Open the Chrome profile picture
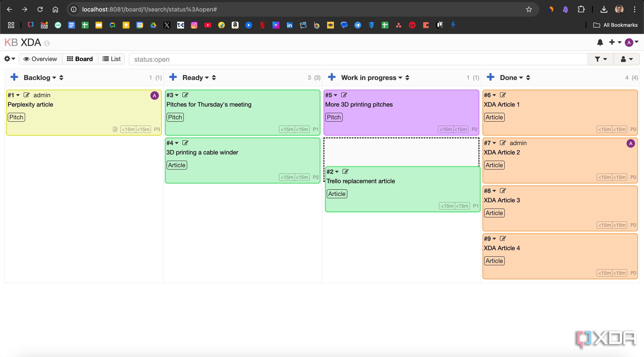644x357 pixels. (619, 10)
